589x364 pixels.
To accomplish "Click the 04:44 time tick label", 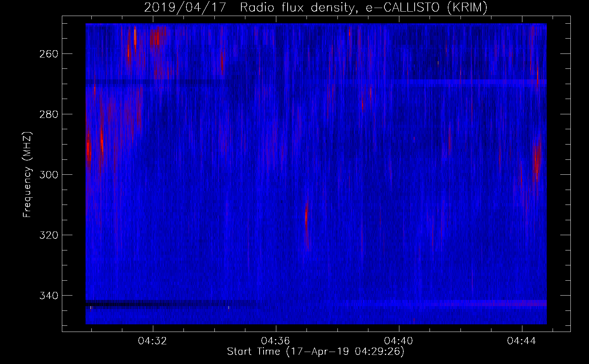I will coord(522,341).
